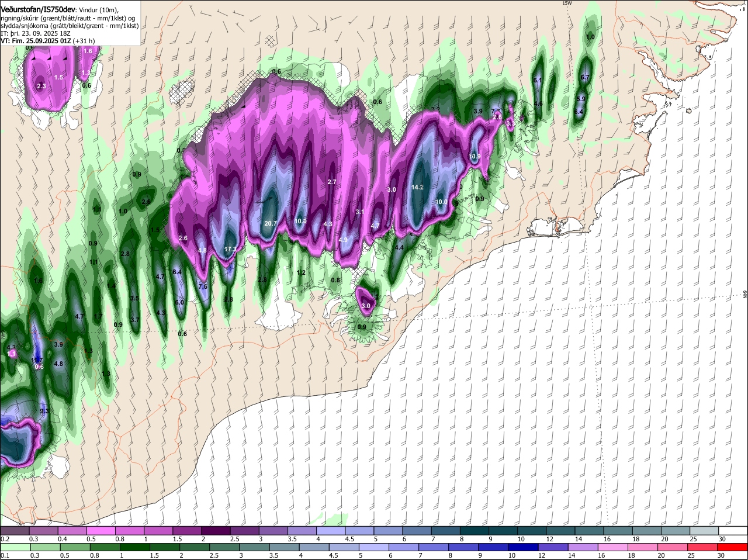Click the 2.7 snowfall value on map
This screenshot has height=560, width=748.
coord(332,182)
